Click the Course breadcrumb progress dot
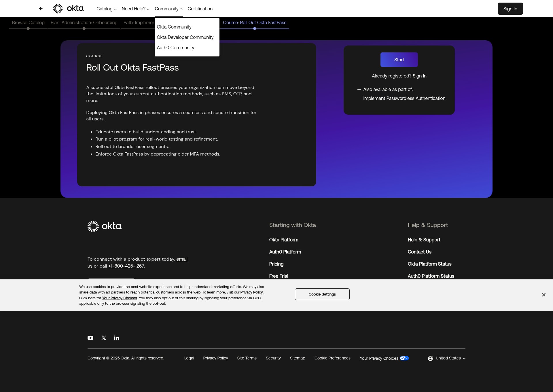553x392 pixels. [255, 29]
